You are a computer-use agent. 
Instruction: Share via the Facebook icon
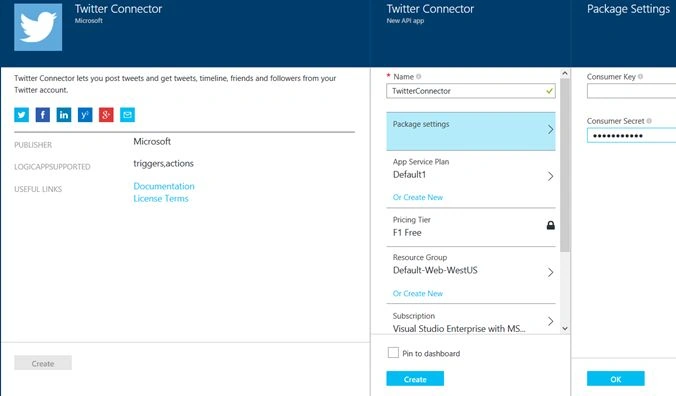click(x=43, y=115)
